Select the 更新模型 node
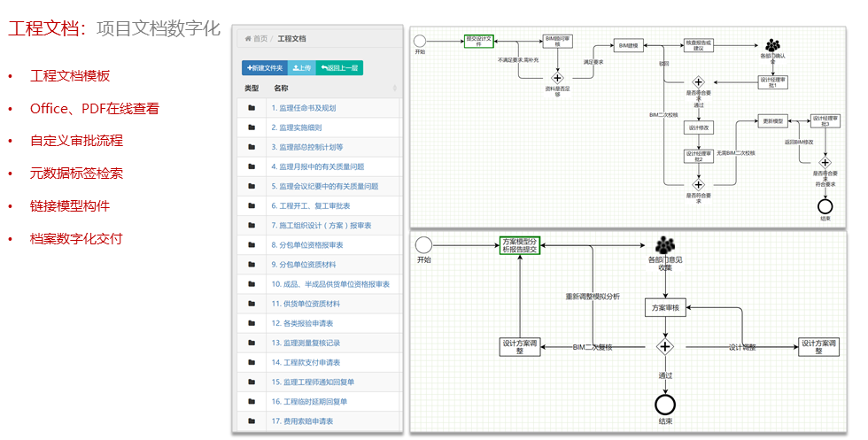 (x=772, y=120)
